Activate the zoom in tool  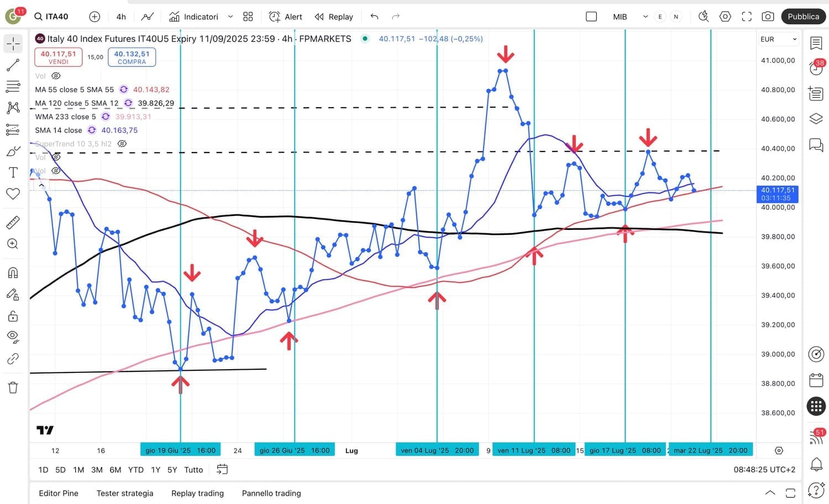13,244
